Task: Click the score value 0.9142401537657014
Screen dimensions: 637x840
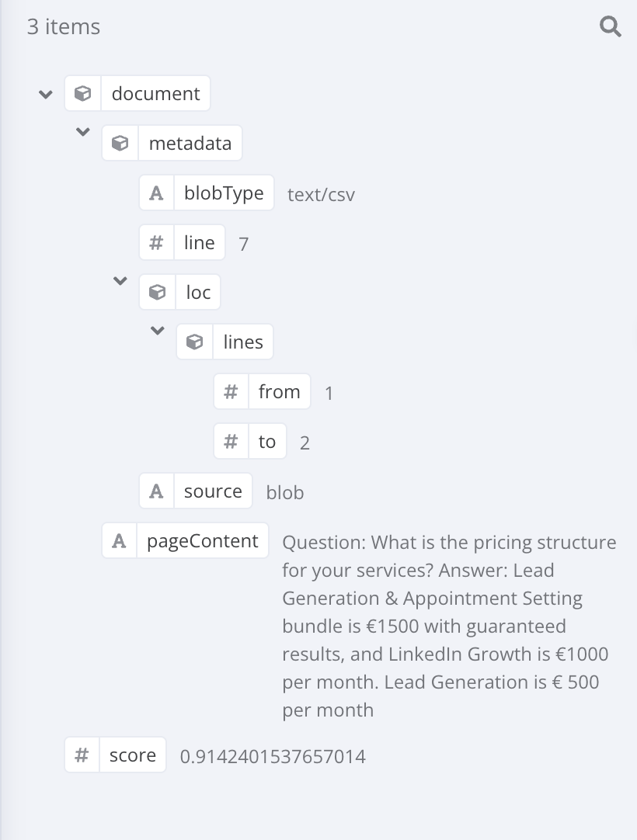Action: (x=273, y=756)
